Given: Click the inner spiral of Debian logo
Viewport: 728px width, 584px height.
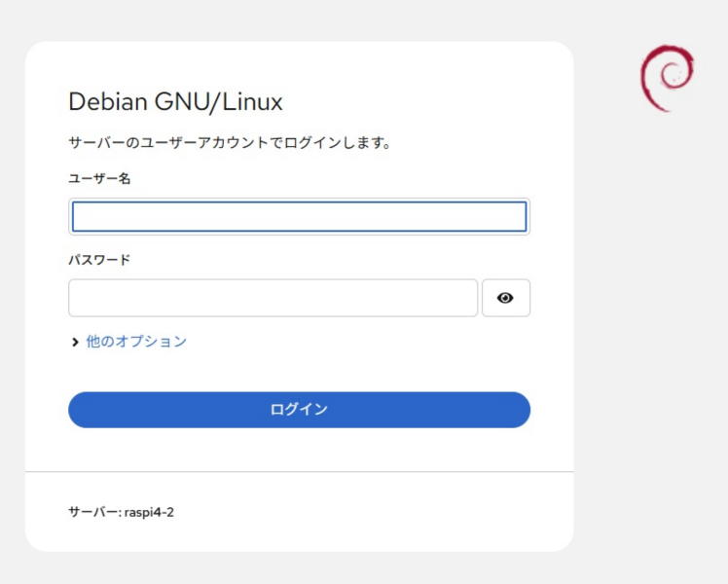Looking at the screenshot, I should [671, 75].
